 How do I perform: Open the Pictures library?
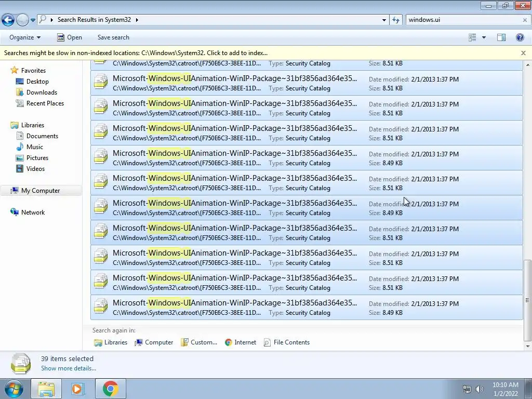pyautogui.click(x=37, y=158)
